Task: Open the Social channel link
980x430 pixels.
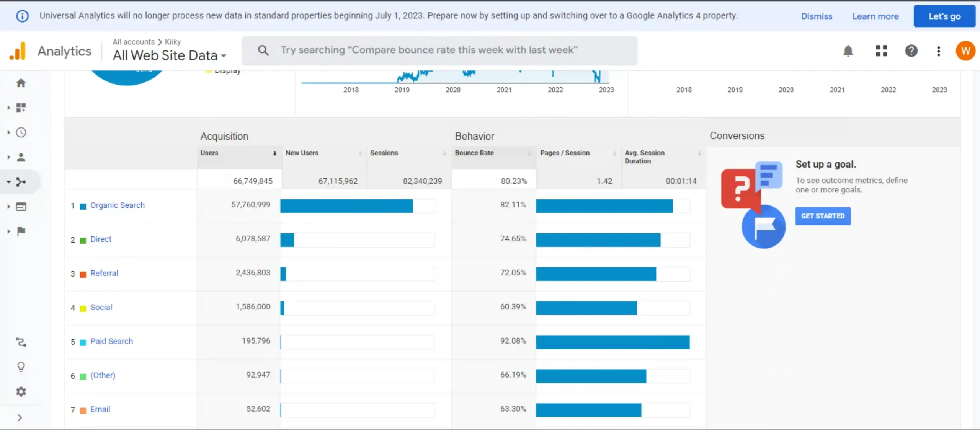Action: [x=101, y=307]
